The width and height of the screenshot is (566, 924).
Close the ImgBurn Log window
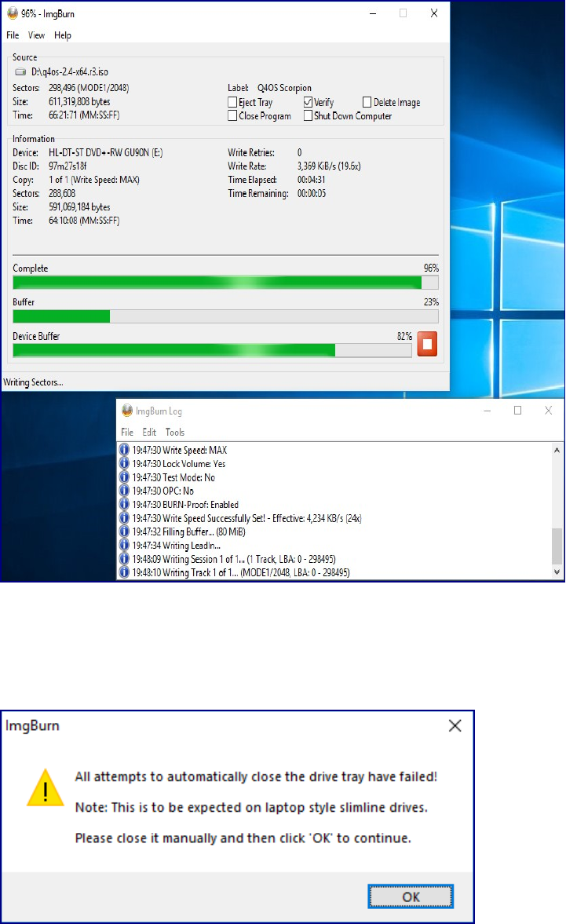click(548, 410)
